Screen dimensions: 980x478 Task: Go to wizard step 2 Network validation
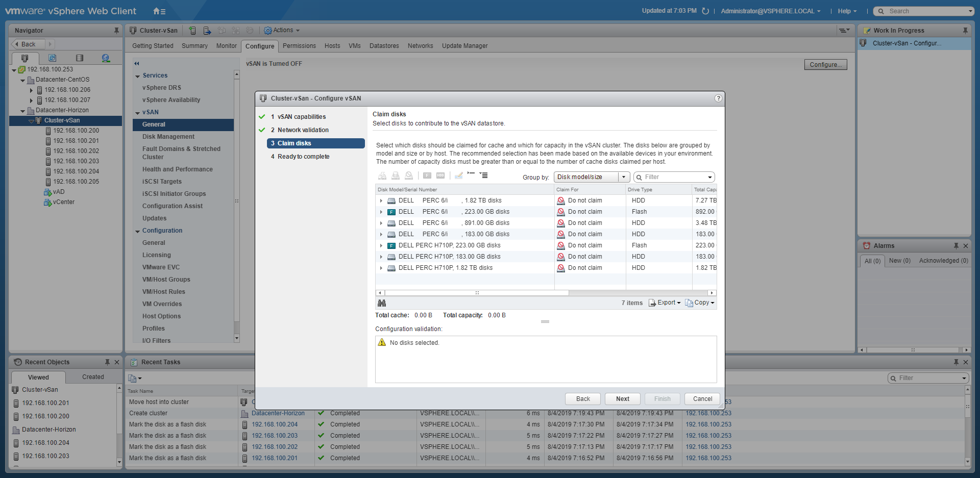point(303,130)
